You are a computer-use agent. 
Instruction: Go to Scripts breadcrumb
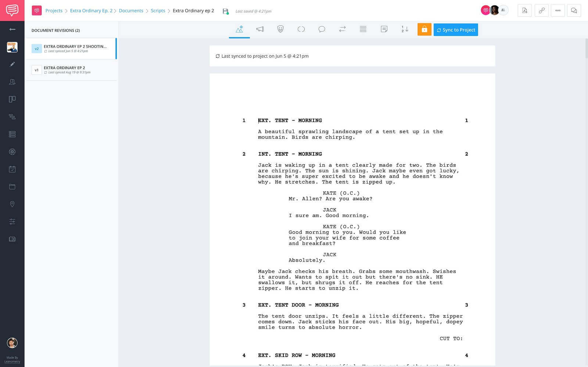coord(158,11)
